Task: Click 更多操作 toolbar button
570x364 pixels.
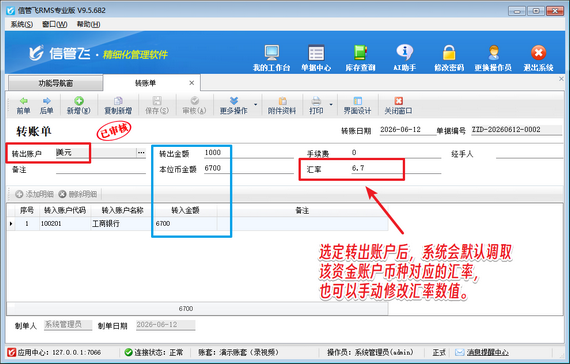Action: (x=233, y=105)
